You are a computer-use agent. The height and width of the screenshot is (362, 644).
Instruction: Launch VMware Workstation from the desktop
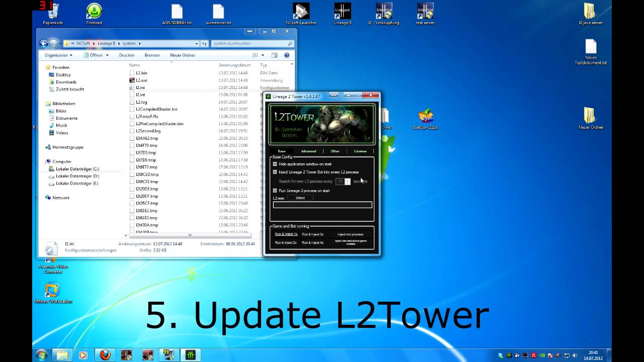click(53, 293)
